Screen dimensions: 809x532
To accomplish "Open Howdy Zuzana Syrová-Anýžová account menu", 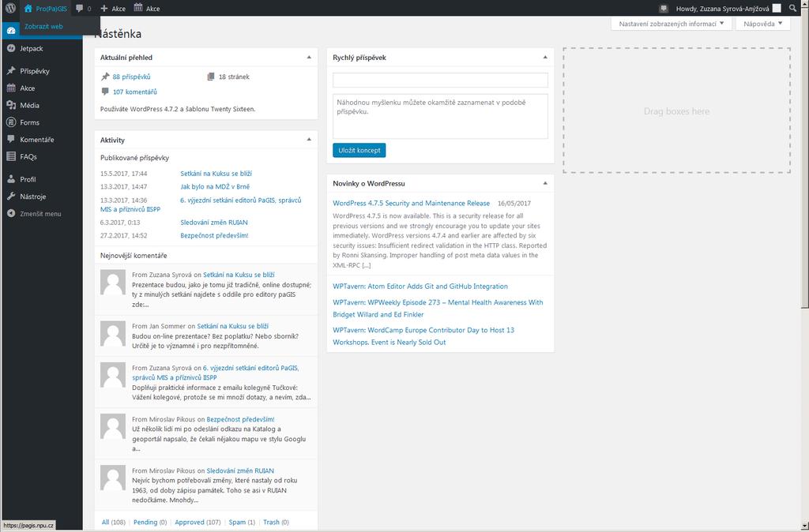I will coord(728,8).
